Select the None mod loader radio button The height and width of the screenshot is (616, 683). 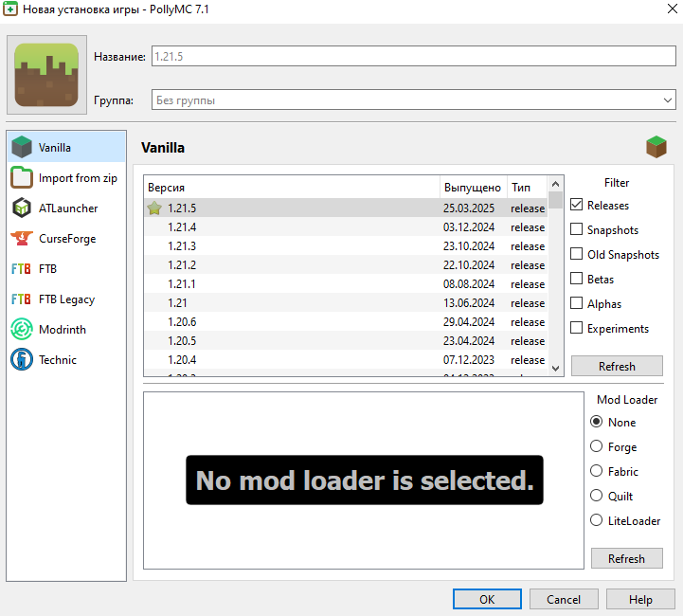point(596,422)
